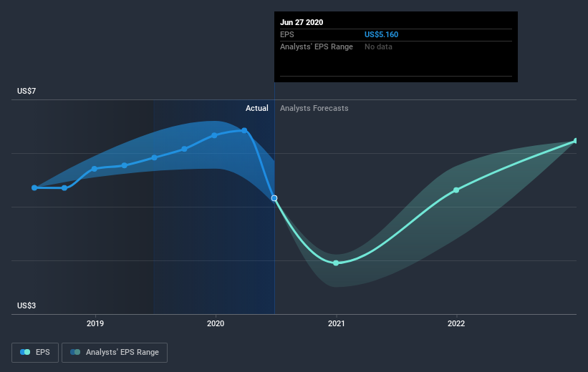Toggle the EPS legend series
Screen dimensions: 588x372
(35, 353)
